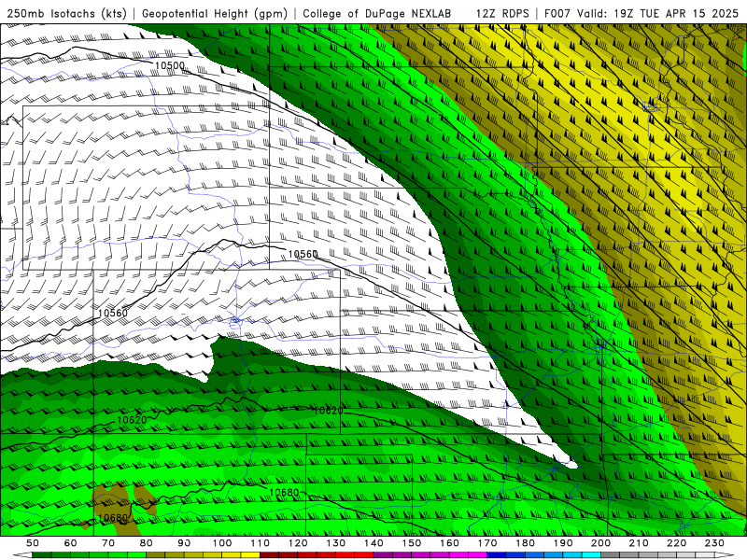This screenshot has height=560, width=747.
Task: Click the 70 value on the color scale
Action: coord(108,543)
